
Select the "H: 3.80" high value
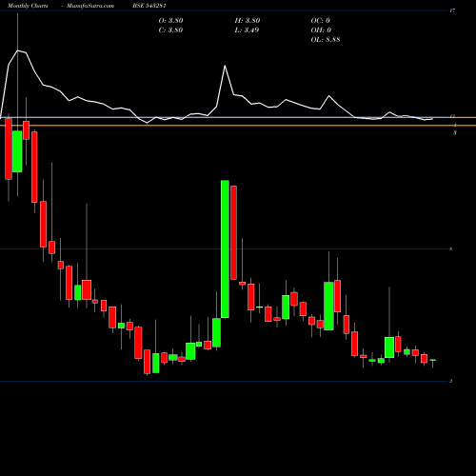click(248, 21)
